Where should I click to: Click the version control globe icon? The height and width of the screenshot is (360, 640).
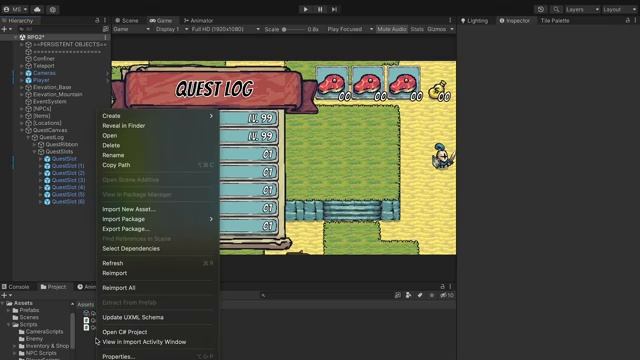pyautogui.click(x=53, y=9)
